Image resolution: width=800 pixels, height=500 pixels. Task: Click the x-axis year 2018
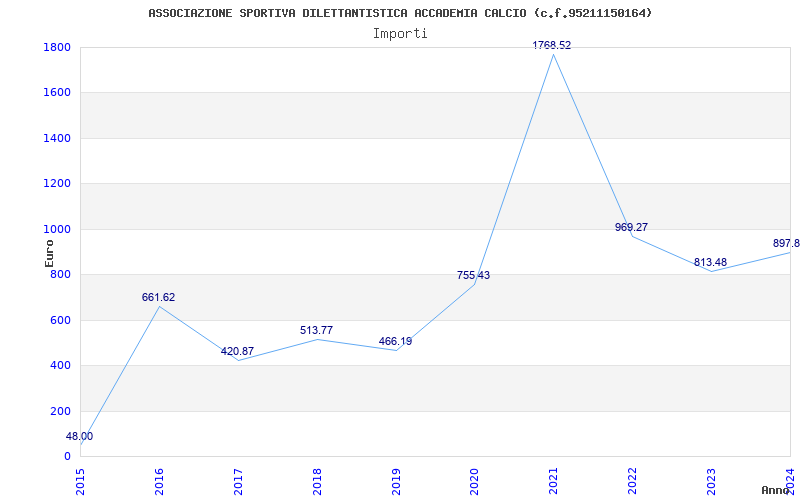click(317, 481)
